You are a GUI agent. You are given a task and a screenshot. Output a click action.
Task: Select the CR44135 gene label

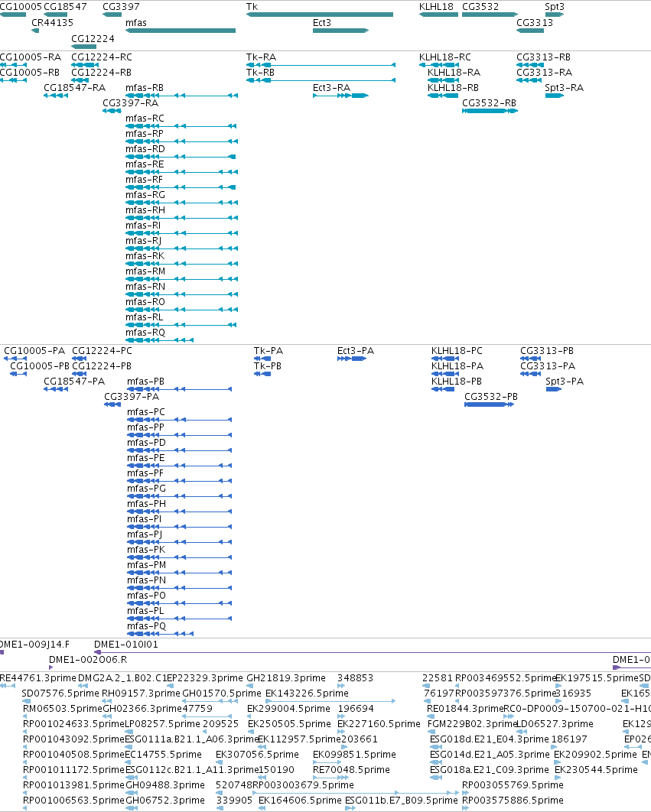point(52,23)
